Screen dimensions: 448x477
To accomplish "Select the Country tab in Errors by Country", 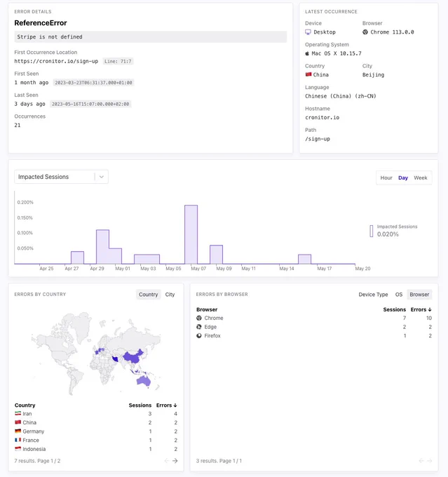I will click(149, 295).
